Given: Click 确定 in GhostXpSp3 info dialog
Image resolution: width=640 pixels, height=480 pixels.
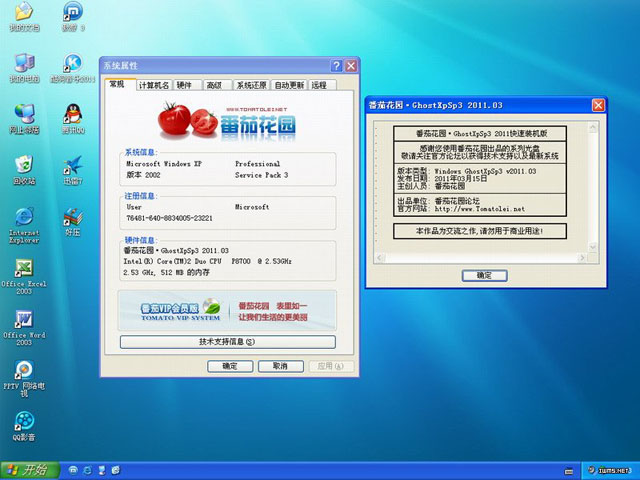Looking at the screenshot, I should point(484,276).
